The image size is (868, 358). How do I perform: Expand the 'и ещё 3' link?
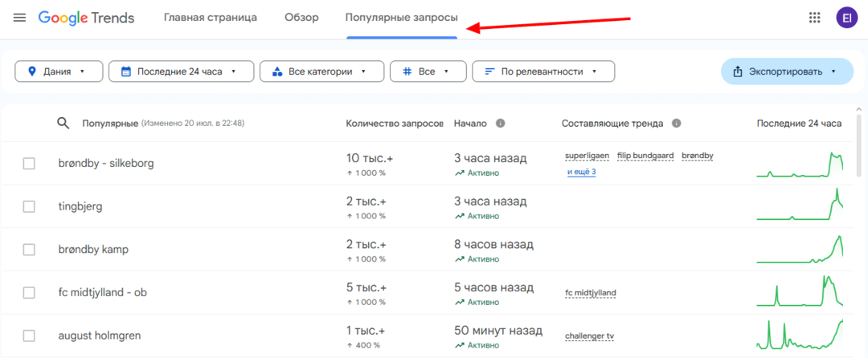581,172
